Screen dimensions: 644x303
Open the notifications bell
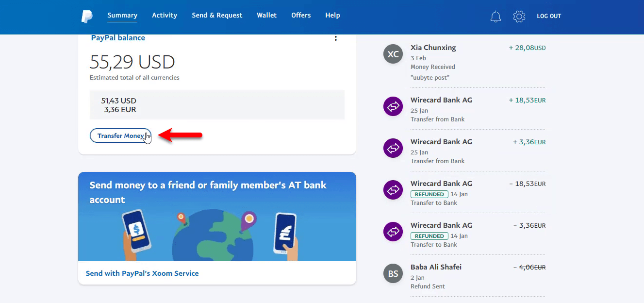click(x=495, y=17)
